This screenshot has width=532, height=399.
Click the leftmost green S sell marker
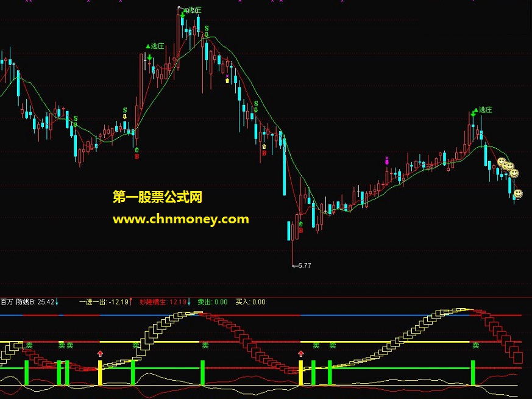tap(76, 118)
